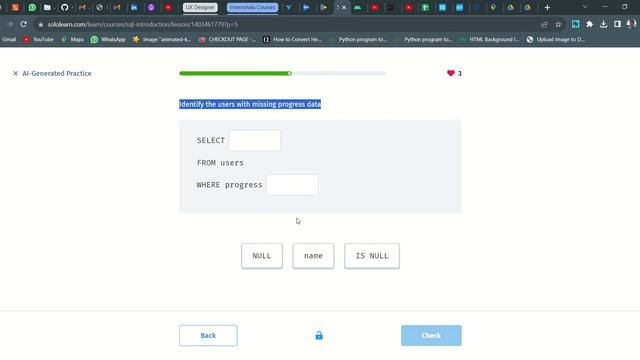Choose the name answer chip
Viewport: 640px width, 360px height.
[x=313, y=256]
